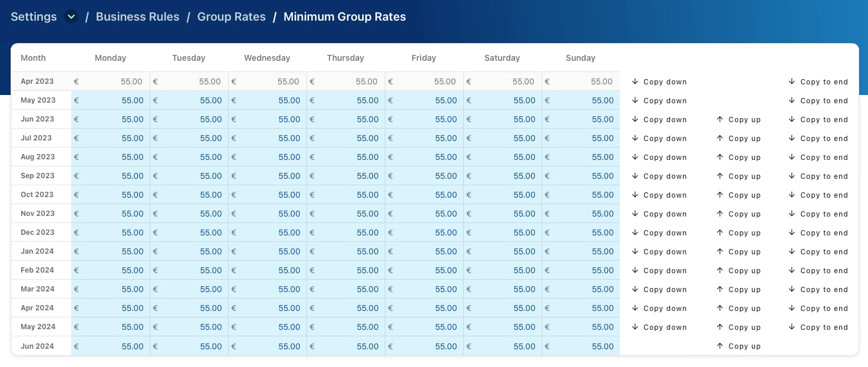This screenshot has width=868, height=367.
Task: Click Copy to end arrow icon for May 2023
Action: [792, 100]
